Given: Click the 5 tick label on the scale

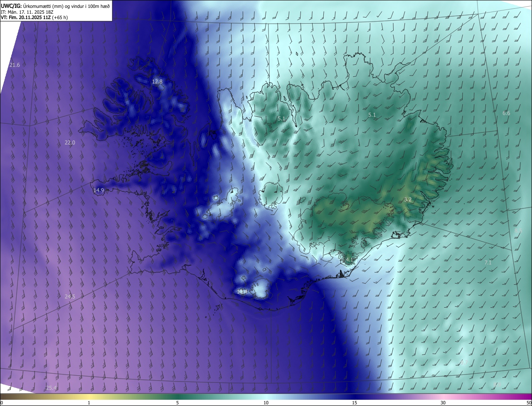Looking at the screenshot, I should tap(177, 403).
